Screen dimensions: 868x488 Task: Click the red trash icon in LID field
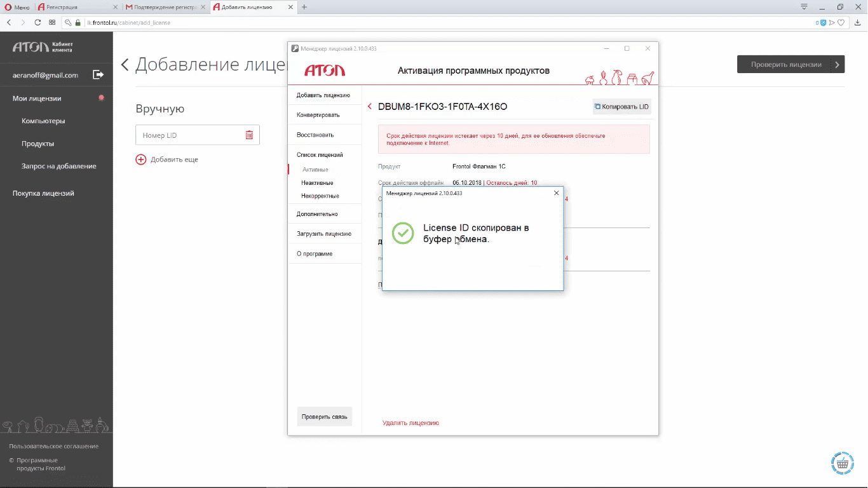pyautogui.click(x=249, y=135)
